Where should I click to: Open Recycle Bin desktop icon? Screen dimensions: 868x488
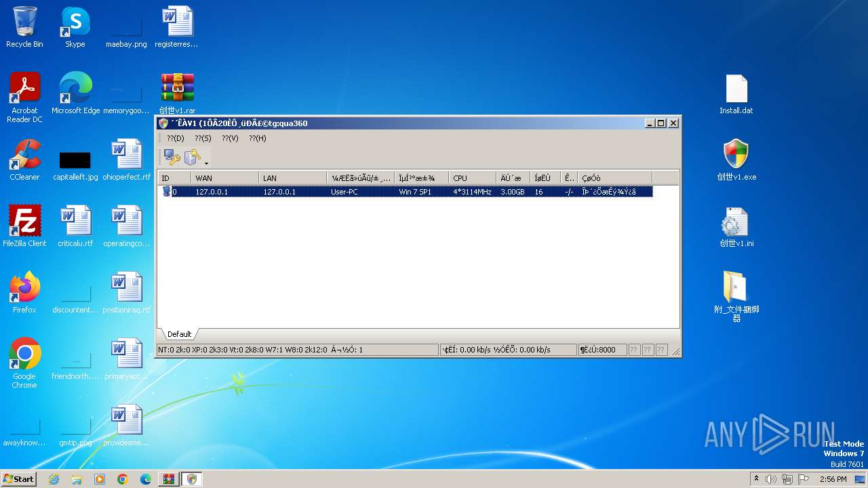click(24, 27)
